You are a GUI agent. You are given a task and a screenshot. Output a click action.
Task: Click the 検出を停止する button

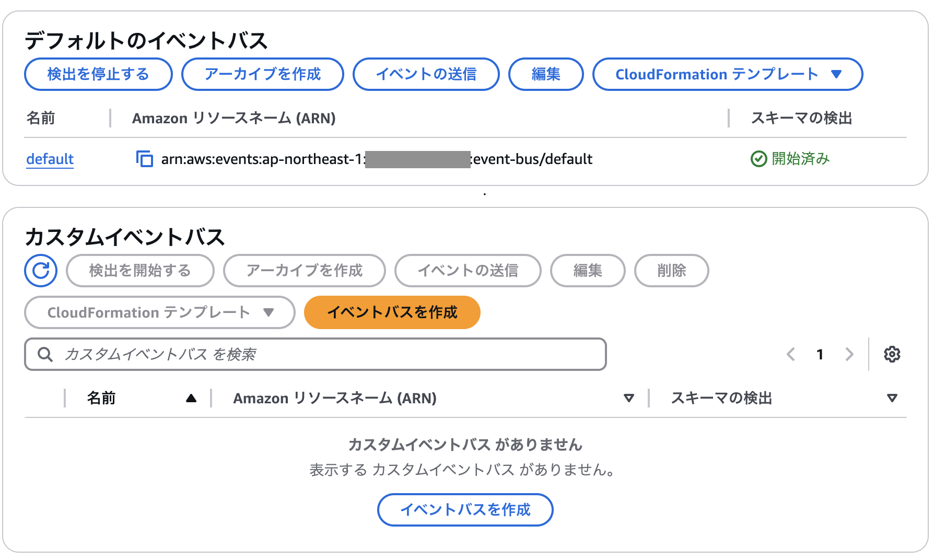(98, 74)
